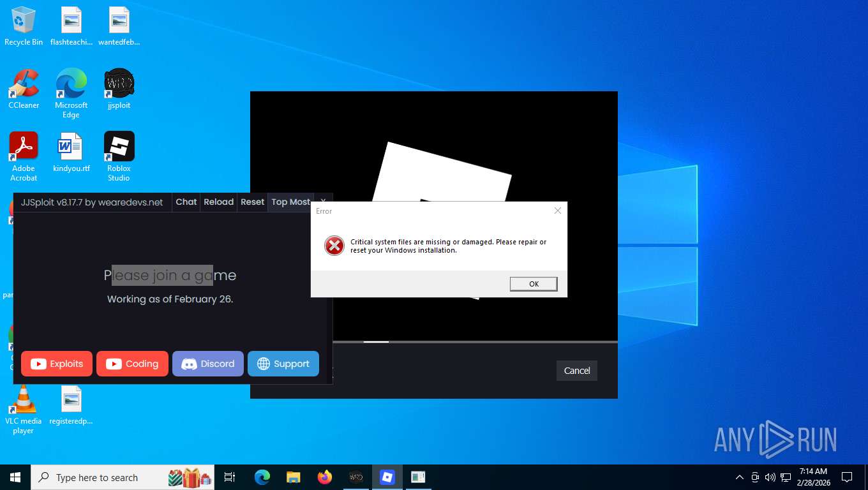868x490 pixels.
Task: Launch the VLC media player shortcut
Action: point(24,409)
